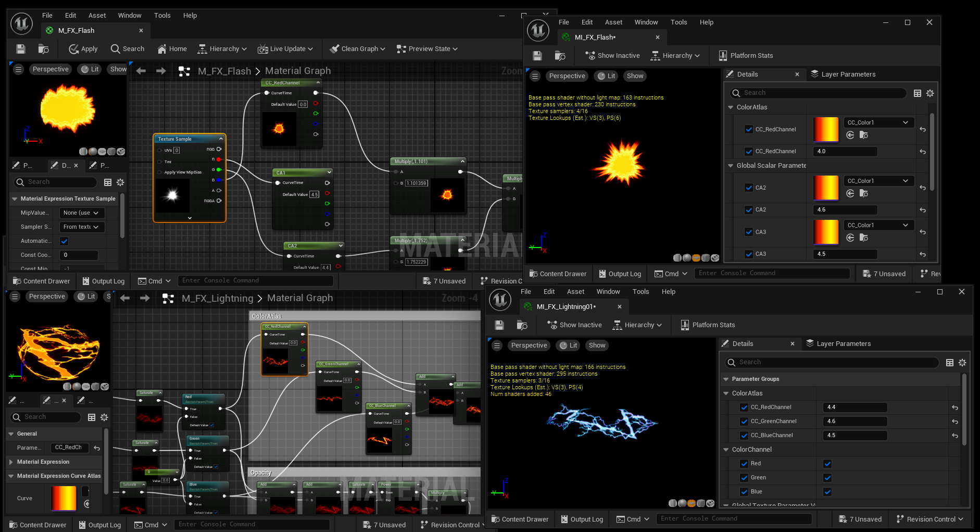Open Platform Stats in MI_FX_Flash window
980x532 pixels.
tap(746, 56)
